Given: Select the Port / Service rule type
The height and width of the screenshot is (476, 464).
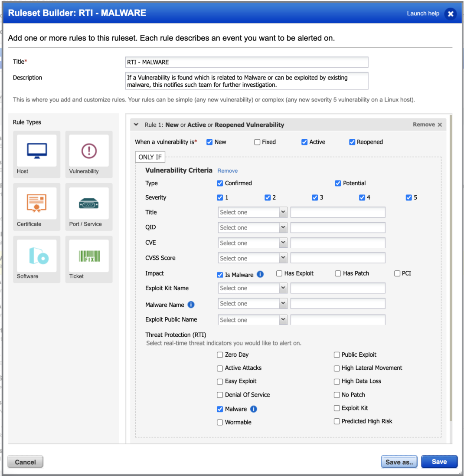Looking at the screenshot, I should coord(88,203).
